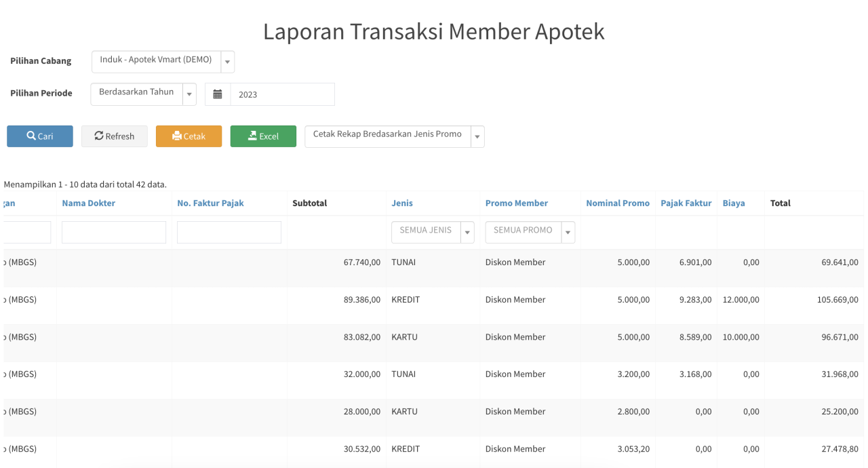The height and width of the screenshot is (468, 868).
Task: Click the orange Cetak print button
Action: pos(189,136)
